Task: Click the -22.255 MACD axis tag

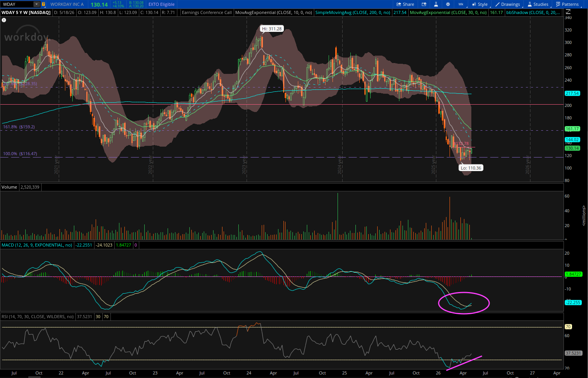Action: (x=573, y=303)
